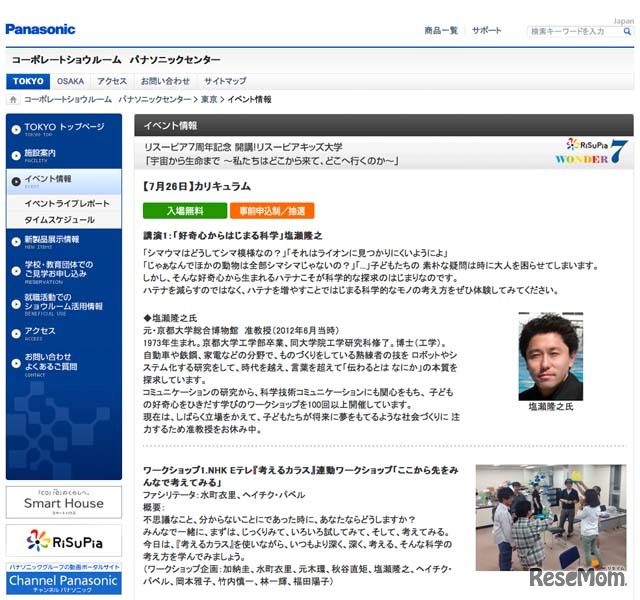
Task: Click the ◆塩瀬隆之氏 profile heading
Action: 170,318
